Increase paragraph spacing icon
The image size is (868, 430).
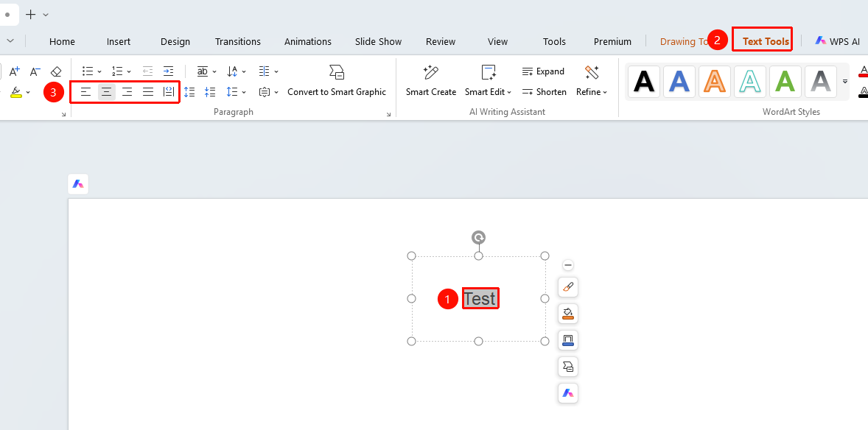(x=189, y=92)
